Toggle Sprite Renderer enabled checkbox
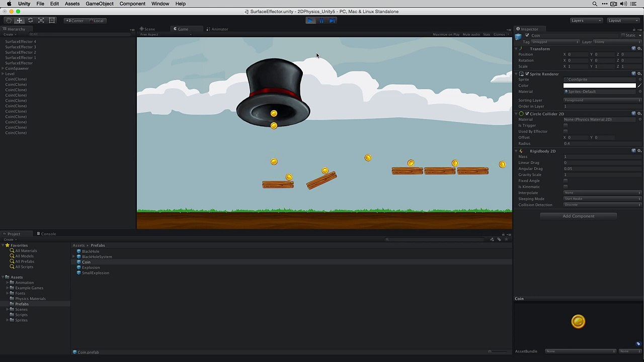 (527, 74)
